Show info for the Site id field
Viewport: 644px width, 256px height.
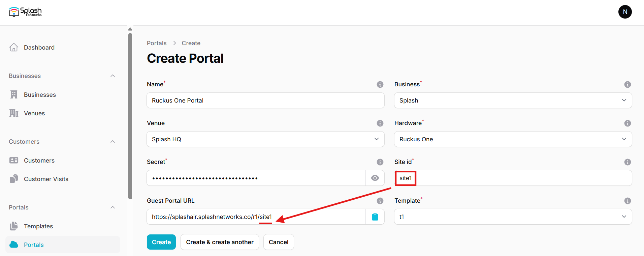coord(627,162)
